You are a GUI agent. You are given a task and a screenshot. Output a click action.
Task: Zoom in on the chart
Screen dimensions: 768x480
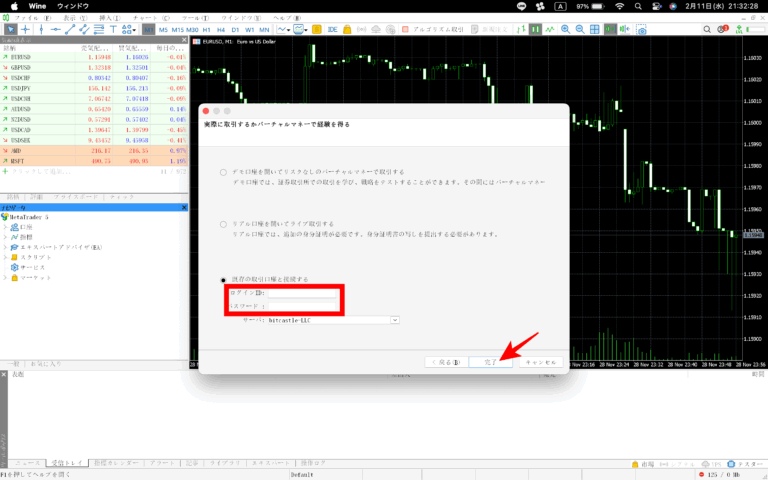tap(565, 29)
